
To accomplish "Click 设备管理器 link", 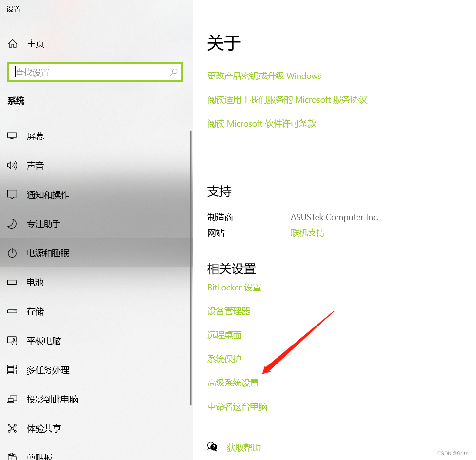I will [229, 311].
